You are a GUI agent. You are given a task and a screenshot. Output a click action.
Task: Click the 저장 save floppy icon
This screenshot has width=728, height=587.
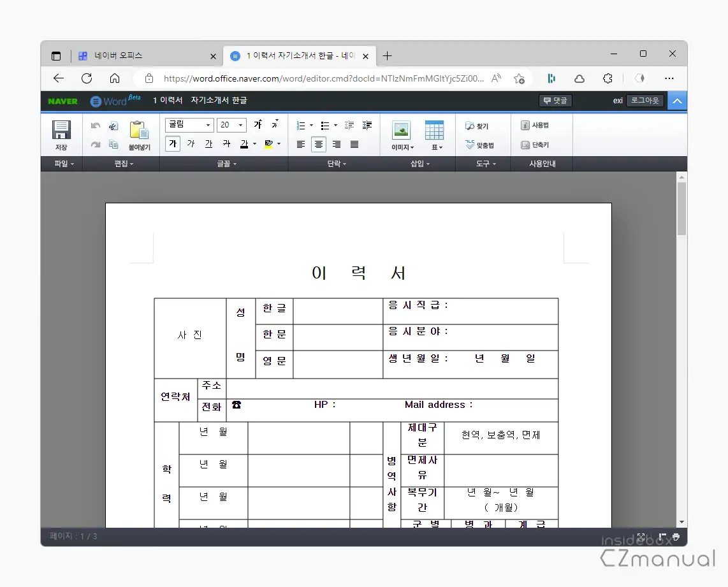coord(61,130)
